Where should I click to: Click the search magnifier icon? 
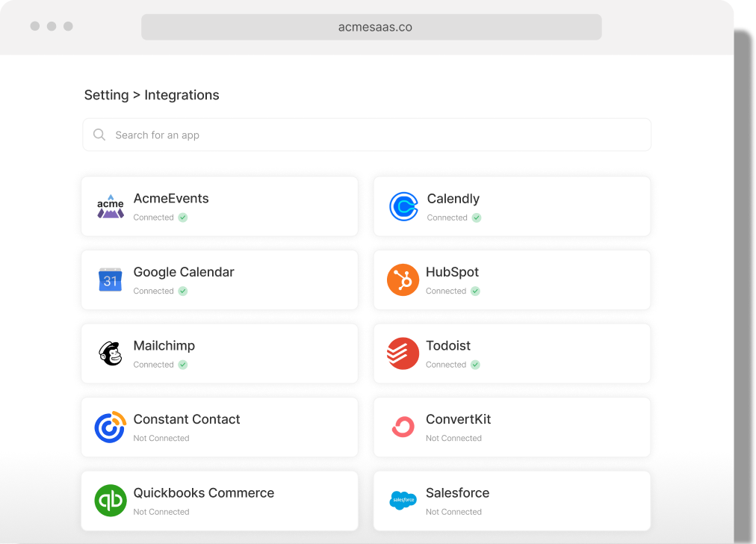[99, 135]
